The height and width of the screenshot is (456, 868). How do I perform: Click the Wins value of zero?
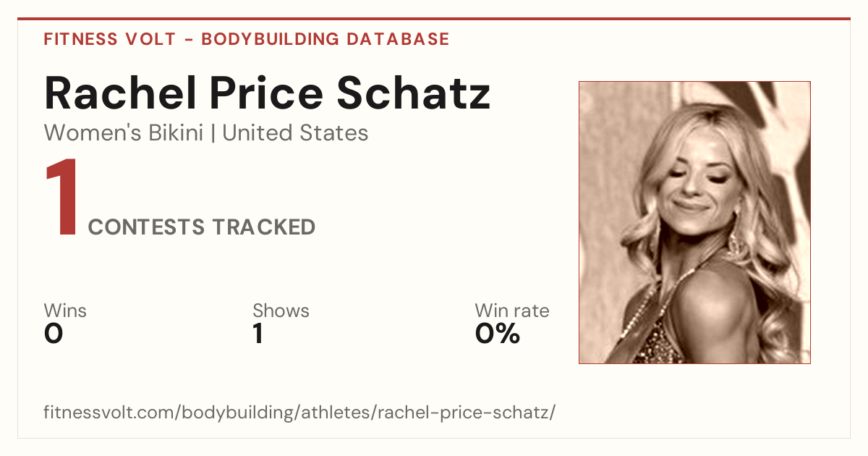54,334
